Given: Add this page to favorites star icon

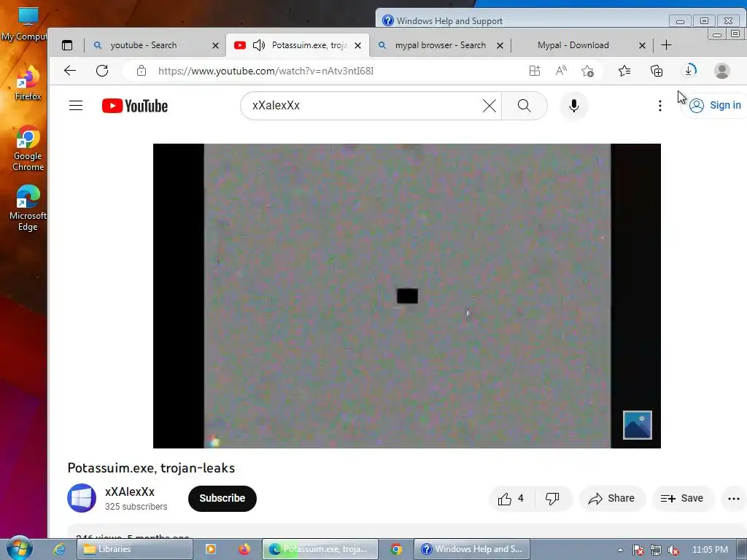Looking at the screenshot, I should pos(587,71).
